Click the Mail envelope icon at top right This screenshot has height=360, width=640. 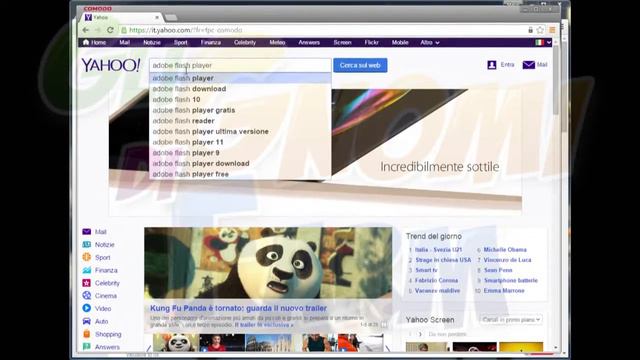(529, 65)
